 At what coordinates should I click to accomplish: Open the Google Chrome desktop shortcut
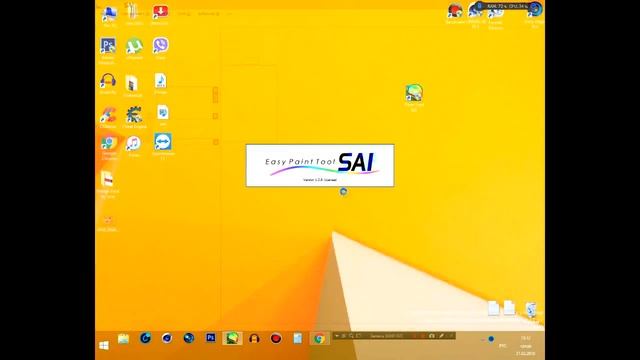109,143
